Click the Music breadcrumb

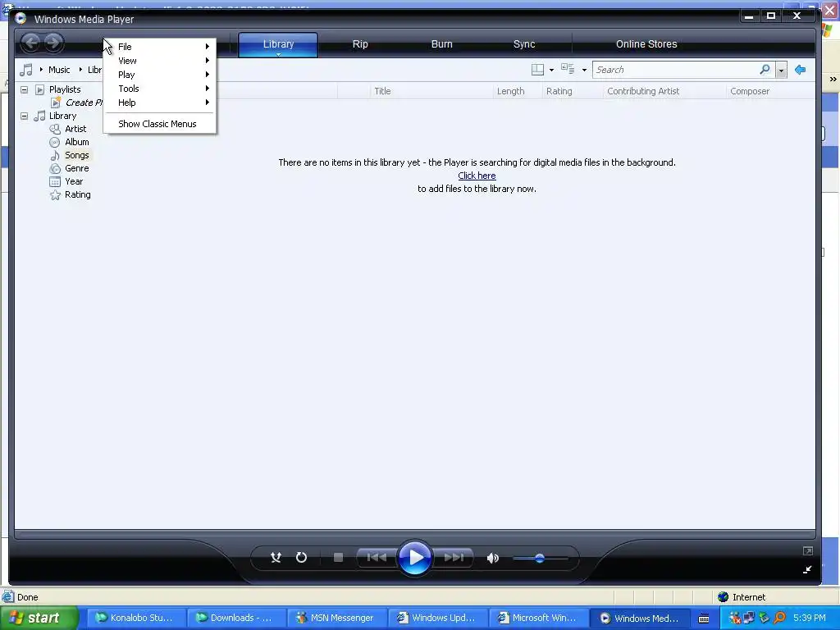[x=59, y=70]
